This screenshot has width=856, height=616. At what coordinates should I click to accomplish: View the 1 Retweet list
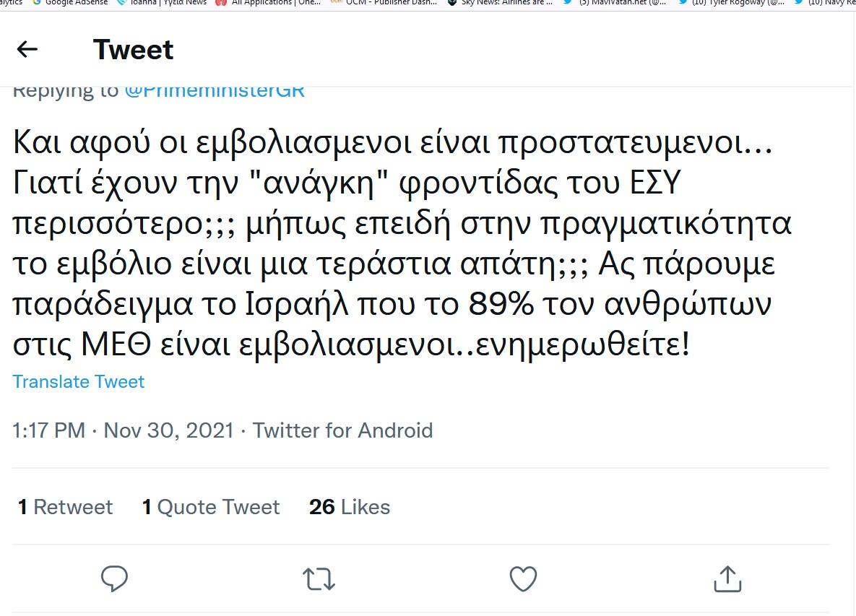pos(66,508)
